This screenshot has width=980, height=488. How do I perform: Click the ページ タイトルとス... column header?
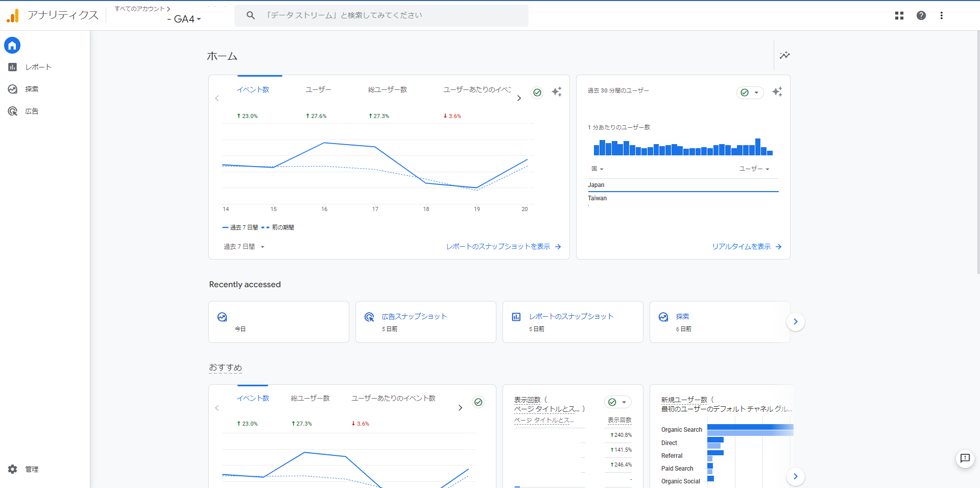[544, 421]
